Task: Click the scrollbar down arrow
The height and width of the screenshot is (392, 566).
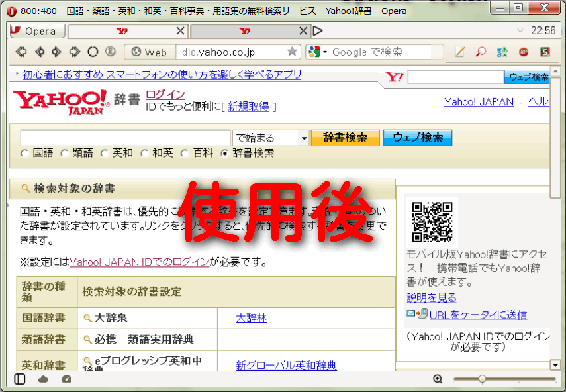Action: [555, 365]
